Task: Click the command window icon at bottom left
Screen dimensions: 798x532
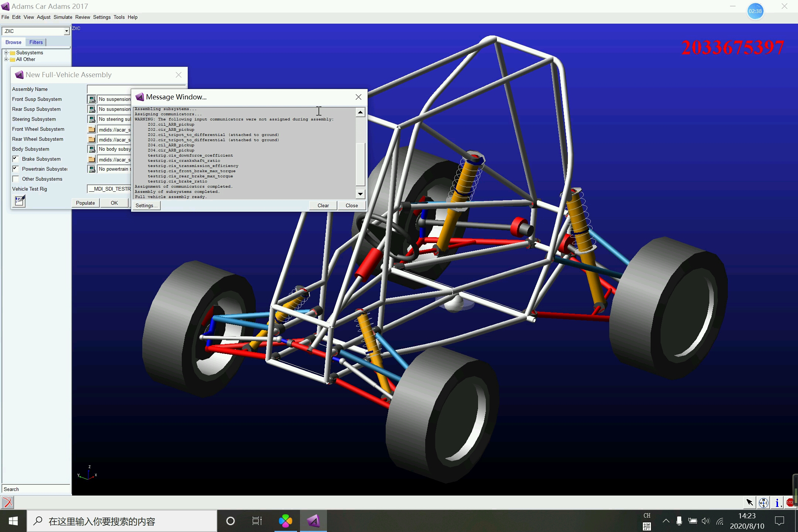Action: point(7,502)
